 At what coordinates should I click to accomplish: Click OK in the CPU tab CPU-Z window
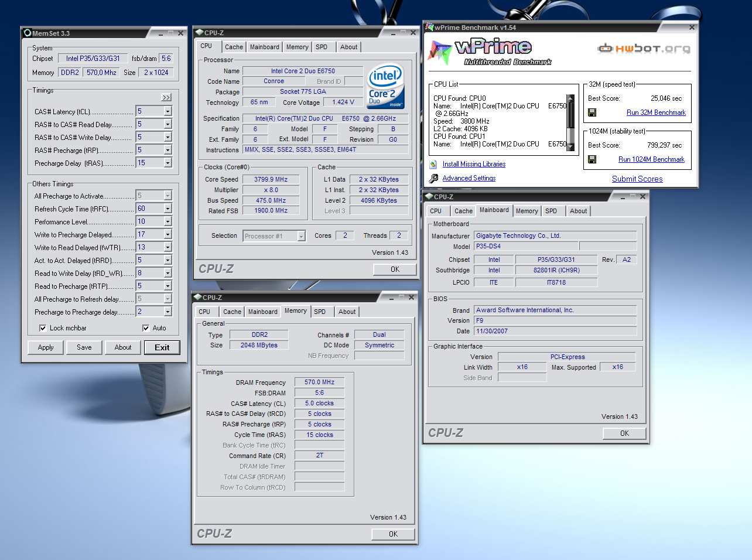pyautogui.click(x=395, y=269)
